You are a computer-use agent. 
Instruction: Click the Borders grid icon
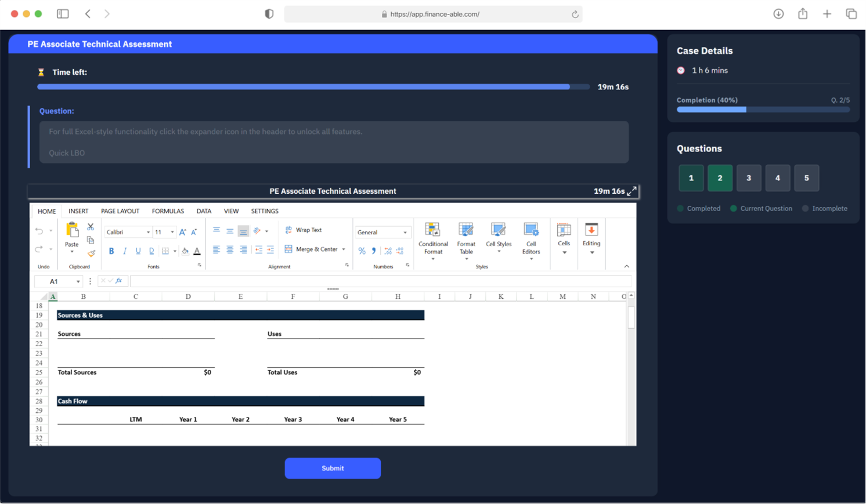pos(165,251)
